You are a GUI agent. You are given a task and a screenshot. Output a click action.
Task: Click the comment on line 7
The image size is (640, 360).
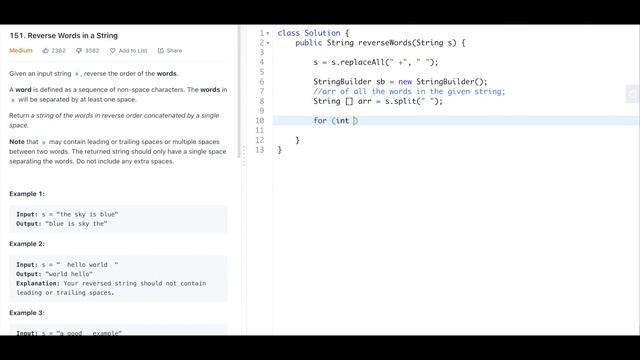[409, 91]
